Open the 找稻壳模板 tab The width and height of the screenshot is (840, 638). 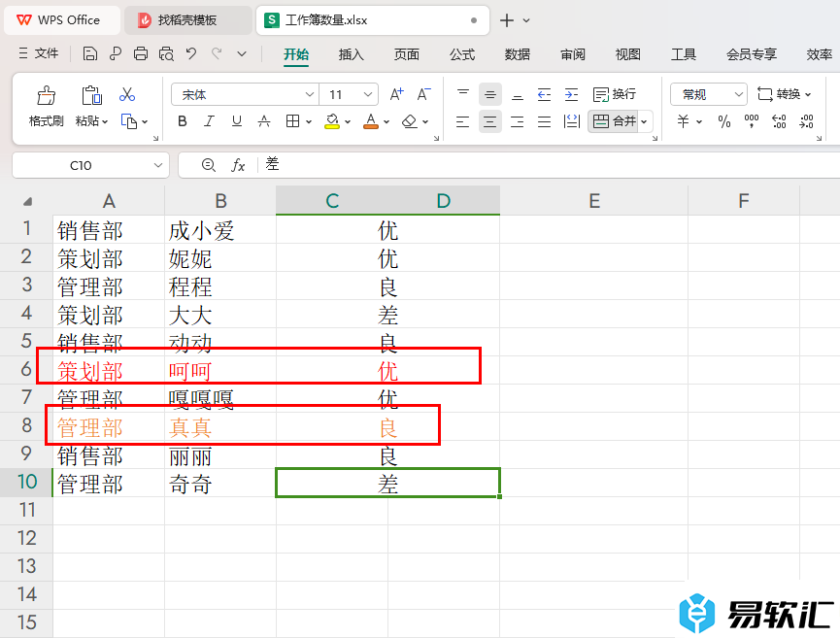[x=187, y=20]
